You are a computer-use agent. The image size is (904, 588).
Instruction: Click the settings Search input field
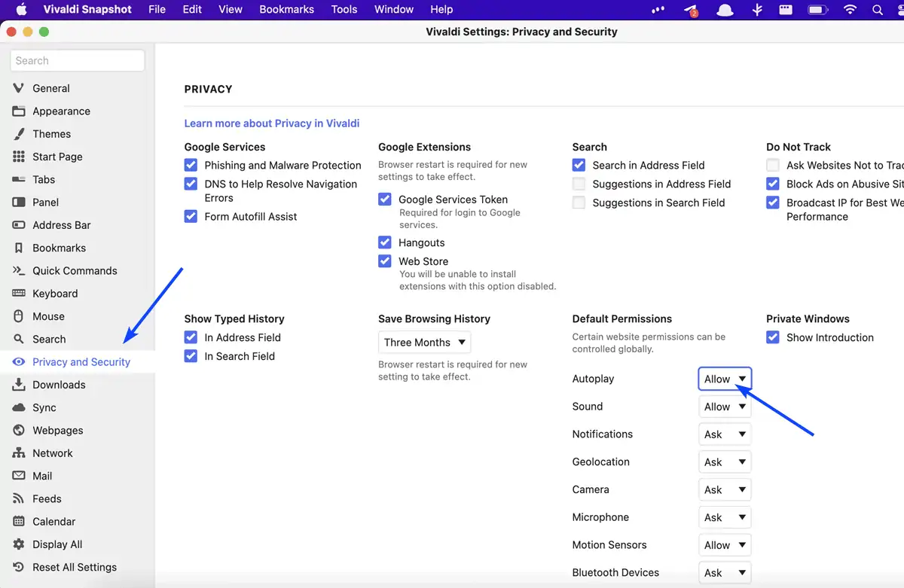point(78,61)
